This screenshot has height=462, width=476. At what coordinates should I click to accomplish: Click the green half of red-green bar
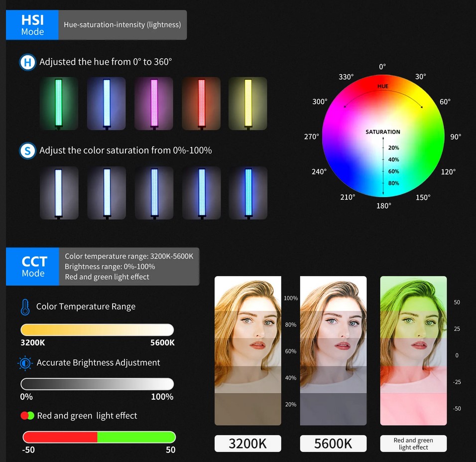pos(136,437)
